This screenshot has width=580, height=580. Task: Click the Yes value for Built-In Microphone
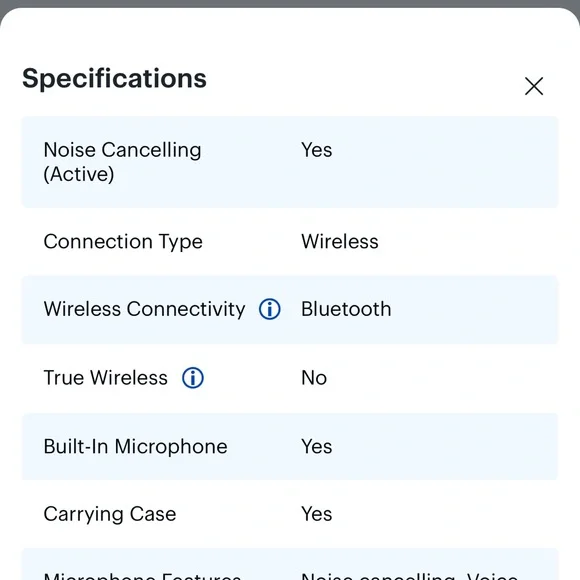pyautogui.click(x=317, y=446)
